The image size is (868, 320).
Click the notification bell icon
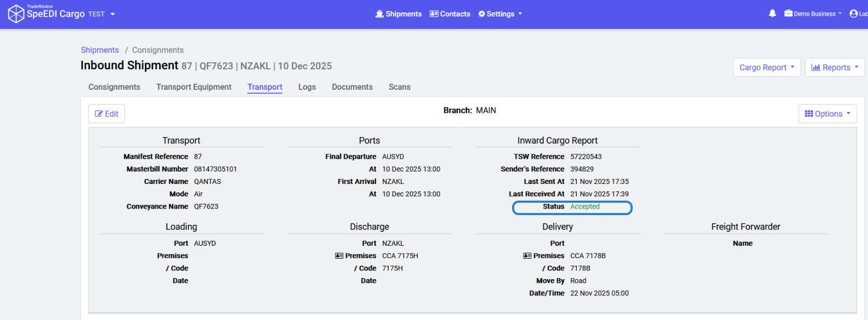(x=772, y=13)
